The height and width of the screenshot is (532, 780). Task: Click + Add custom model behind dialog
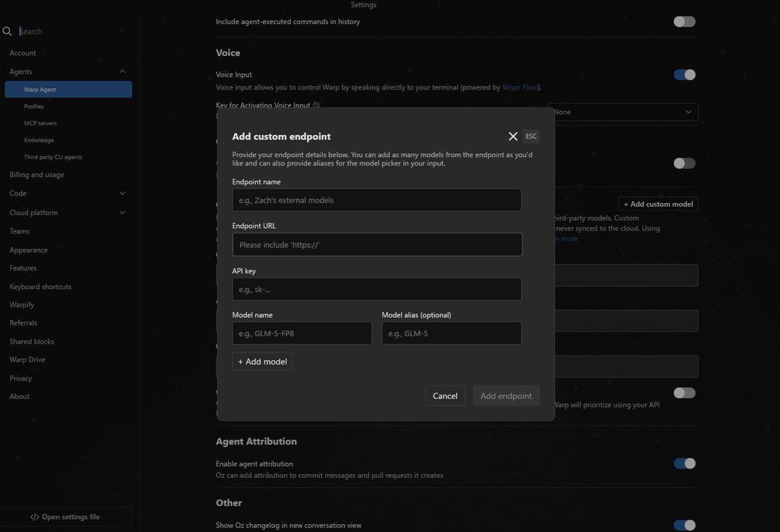(658, 204)
